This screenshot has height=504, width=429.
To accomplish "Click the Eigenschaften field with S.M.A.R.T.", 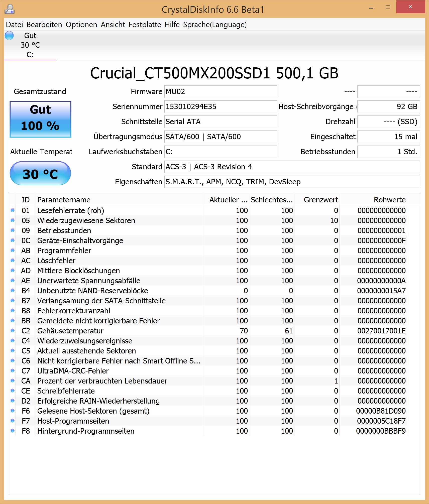I will (292, 182).
